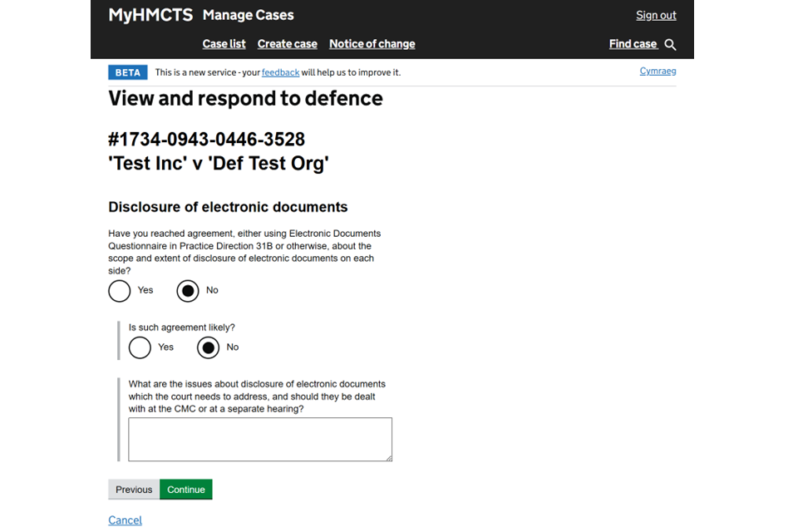
Task: Click the magnifying glass search icon
Action: coord(670,45)
